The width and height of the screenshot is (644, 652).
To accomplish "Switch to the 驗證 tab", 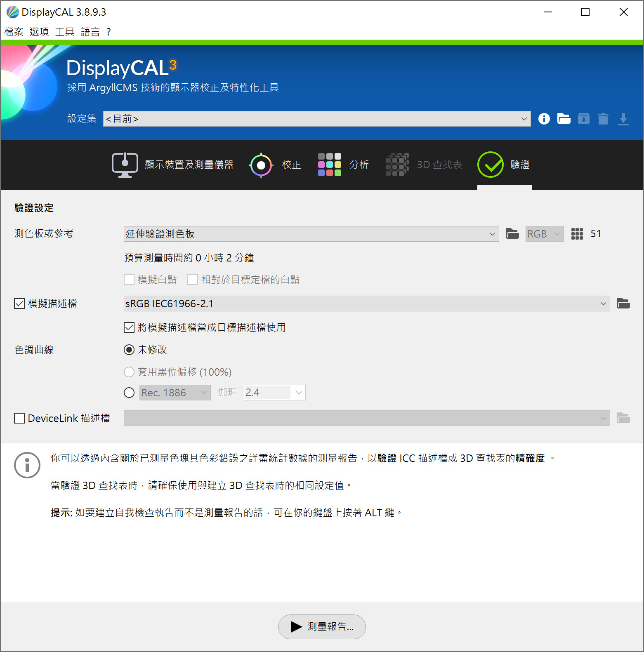I will click(504, 165).
